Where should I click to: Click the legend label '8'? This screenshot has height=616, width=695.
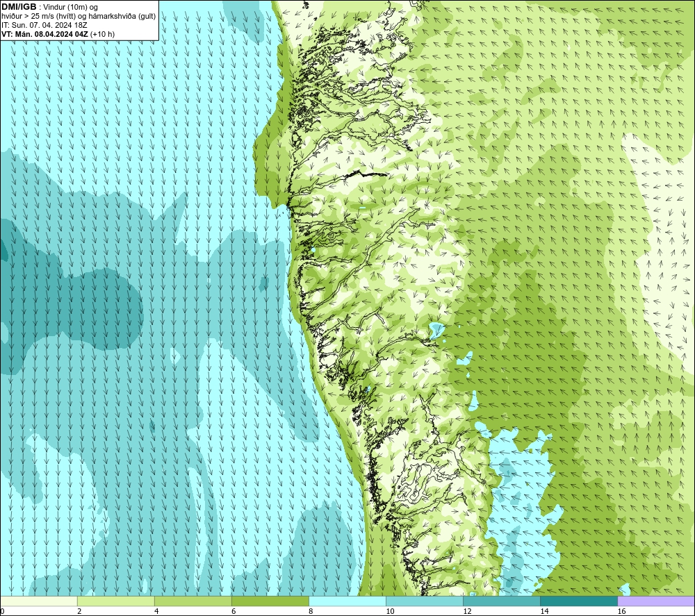coord(311,612)
